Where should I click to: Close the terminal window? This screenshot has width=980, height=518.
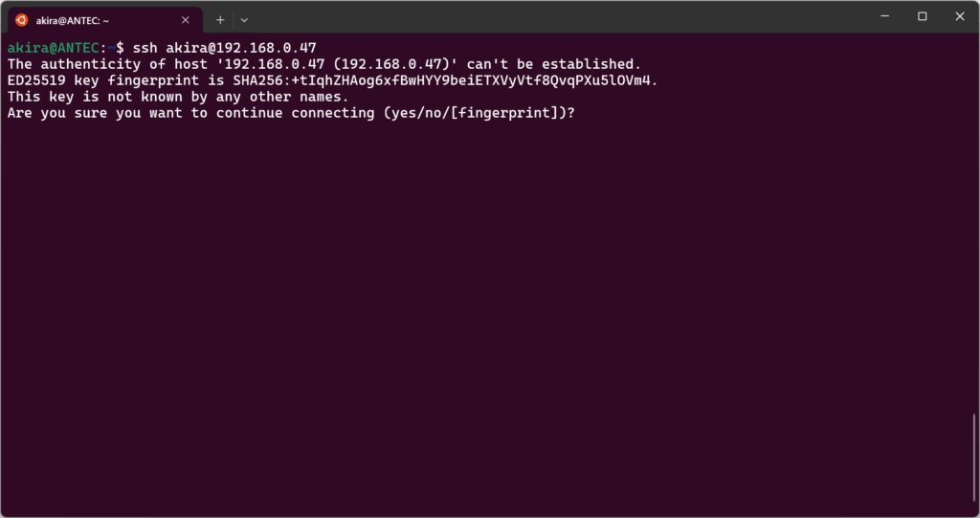click(960, 16)
